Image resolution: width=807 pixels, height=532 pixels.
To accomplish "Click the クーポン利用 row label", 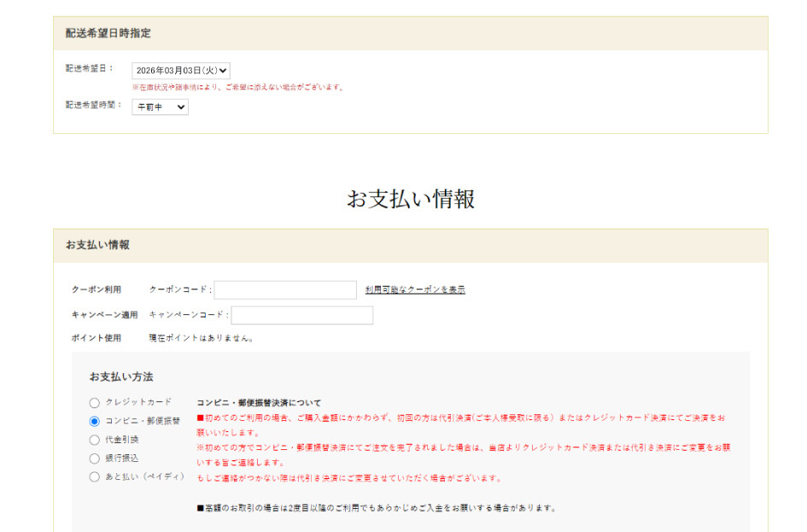I will point(96,290).
